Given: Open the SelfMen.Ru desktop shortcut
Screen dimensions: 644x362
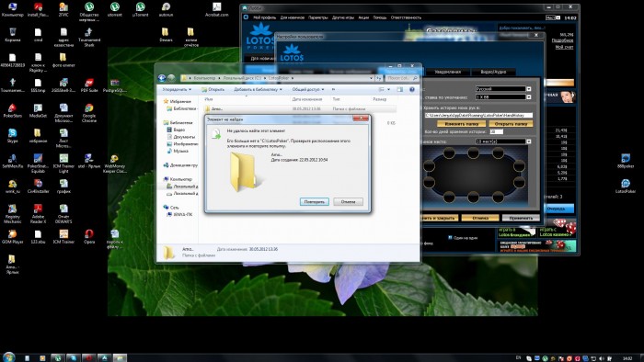Looking at the screenshot, I should tap(12, 161).
